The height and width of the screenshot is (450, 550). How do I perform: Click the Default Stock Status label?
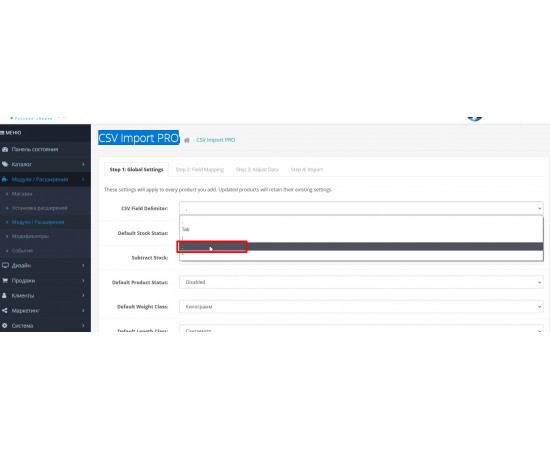[143, 233]
